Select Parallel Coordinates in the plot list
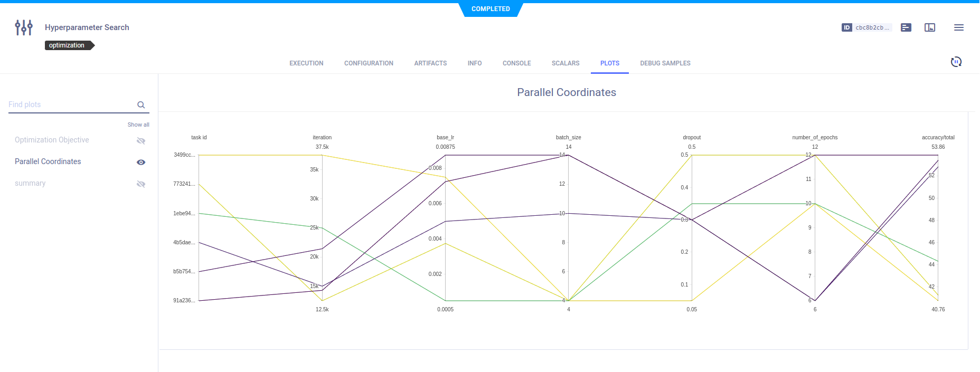This screenshot has width=980, height=372. pyautogui.click(x=48, y=161)
